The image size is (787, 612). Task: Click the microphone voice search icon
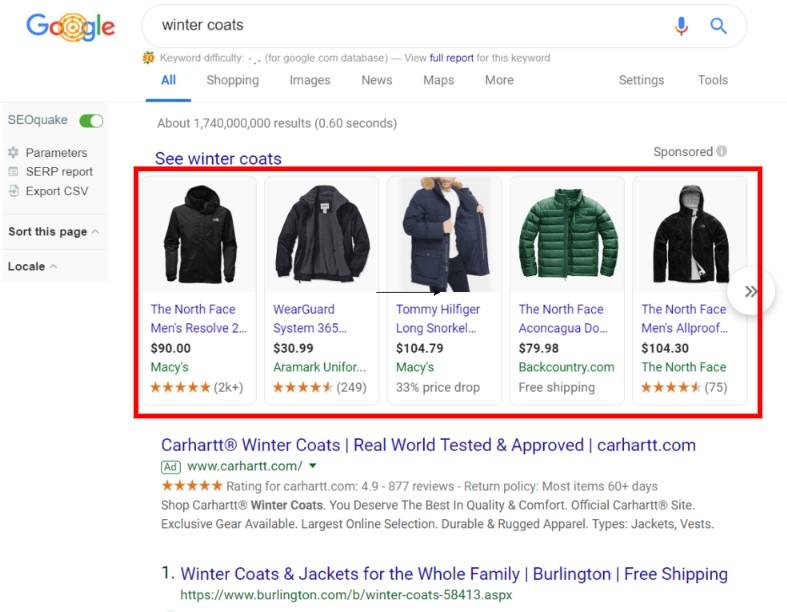pyautogui.click(x=681, y=26)
